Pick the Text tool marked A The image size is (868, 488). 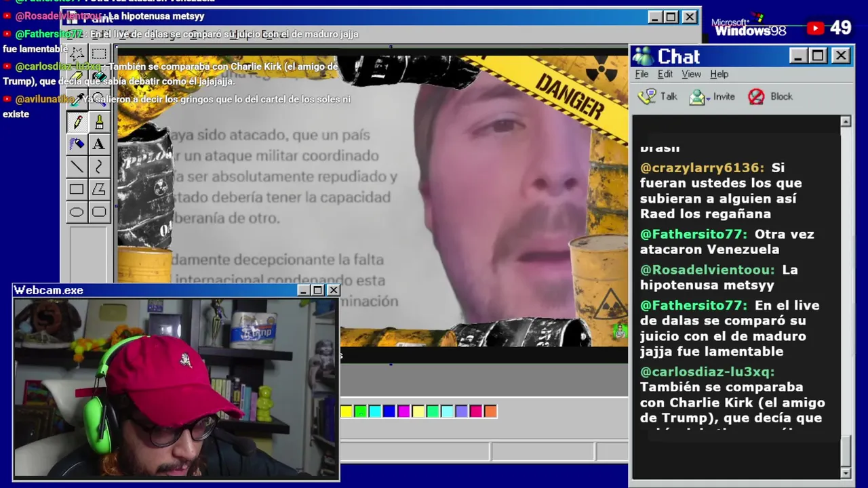click(99, 144)
